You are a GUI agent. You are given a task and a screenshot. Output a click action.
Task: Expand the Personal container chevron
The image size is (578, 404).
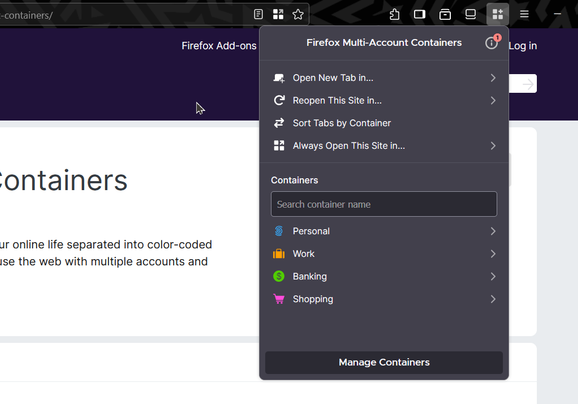(x=493, y=231)
